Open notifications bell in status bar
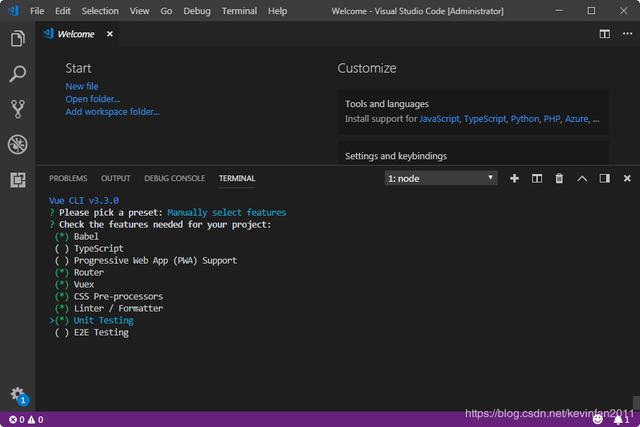The height and width of the screenshot is (427, 640). tap(621, 419)
